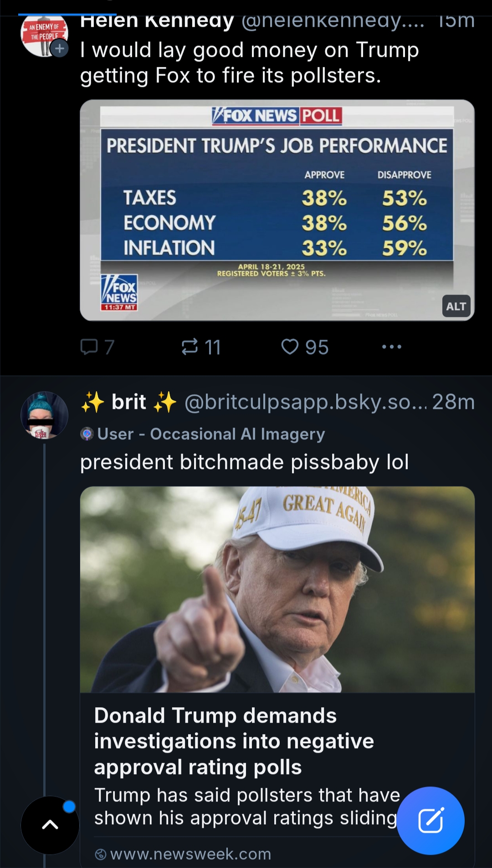Open the www.newsweek.com source link
The image size is (492, 868).
pos(183,854)
